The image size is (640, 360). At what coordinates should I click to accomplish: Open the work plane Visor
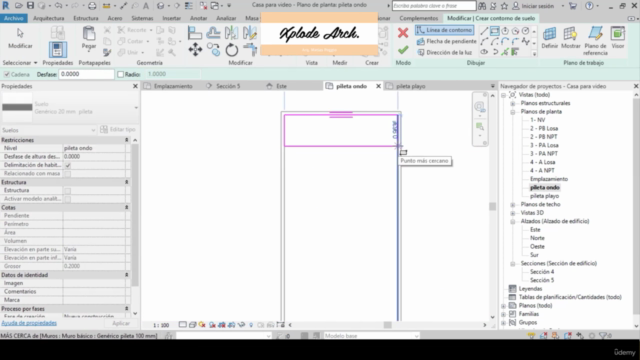point(618,38)
